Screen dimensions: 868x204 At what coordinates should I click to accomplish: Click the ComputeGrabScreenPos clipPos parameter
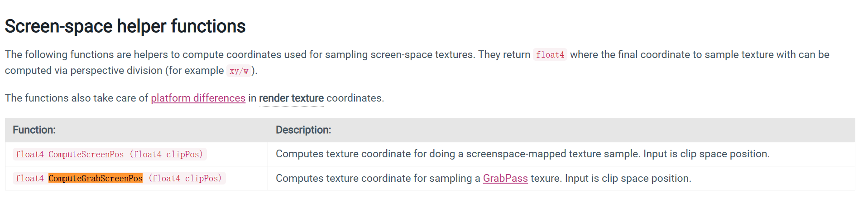203,178
